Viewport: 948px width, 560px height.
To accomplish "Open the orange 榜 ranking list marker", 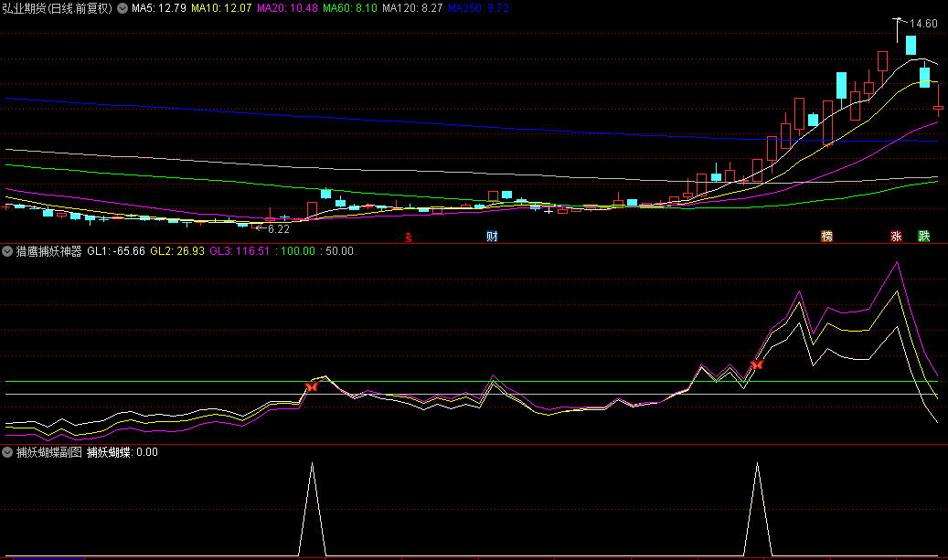I will [827, 237].
